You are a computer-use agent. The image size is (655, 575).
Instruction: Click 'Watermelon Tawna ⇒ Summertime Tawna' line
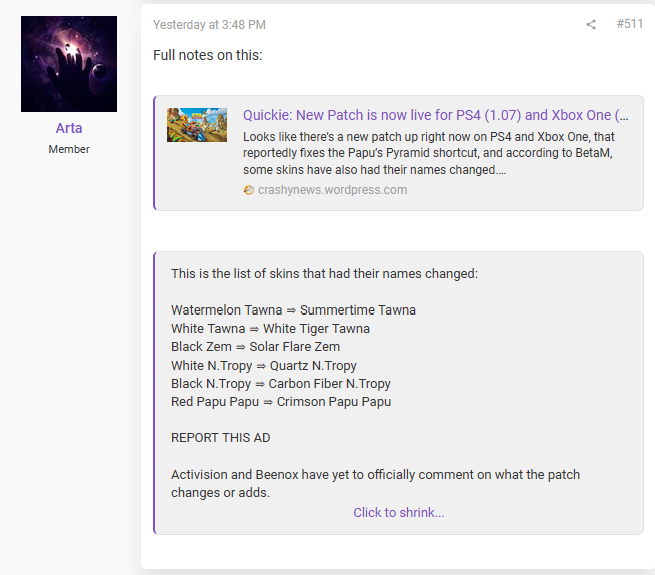pos(293,310)
